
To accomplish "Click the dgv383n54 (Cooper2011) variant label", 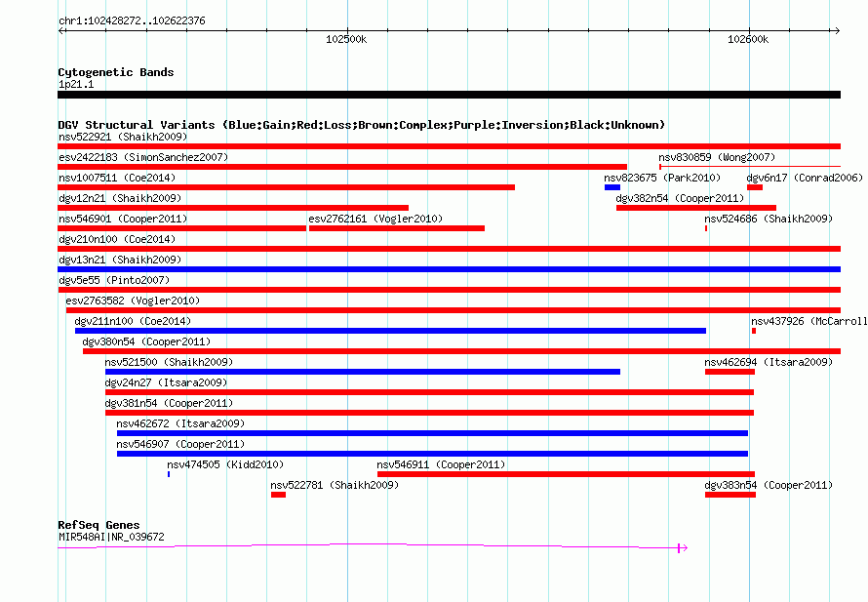I will click(x=769, y=485).
